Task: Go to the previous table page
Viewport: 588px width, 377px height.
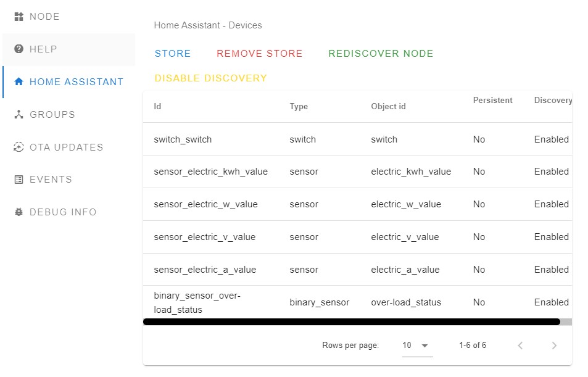Action: pos(520,346)
